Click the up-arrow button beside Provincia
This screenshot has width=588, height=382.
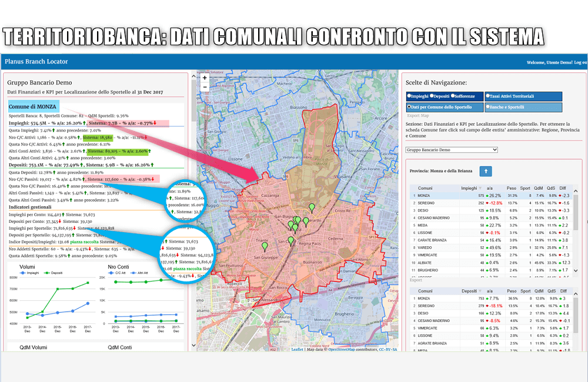(x=486, y=171)
